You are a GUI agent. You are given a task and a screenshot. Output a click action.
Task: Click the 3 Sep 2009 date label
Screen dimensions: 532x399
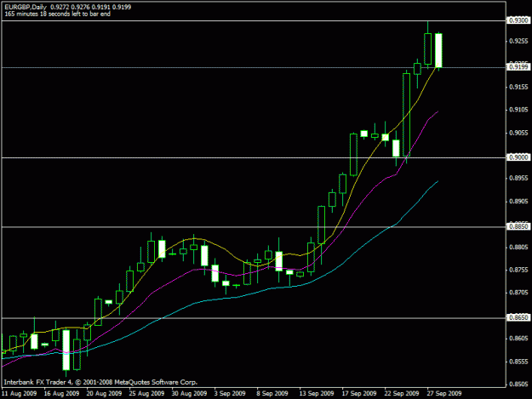(x=230, y=394)
